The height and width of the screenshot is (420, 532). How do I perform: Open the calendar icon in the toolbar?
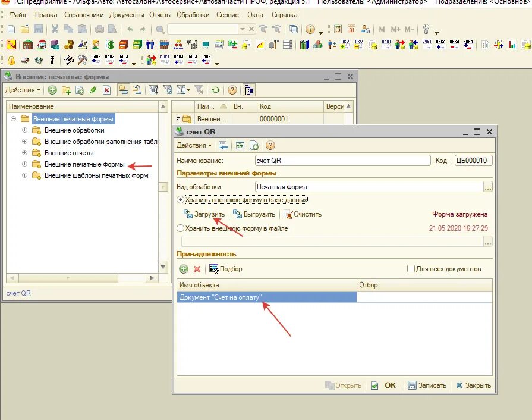coord(351,29)
